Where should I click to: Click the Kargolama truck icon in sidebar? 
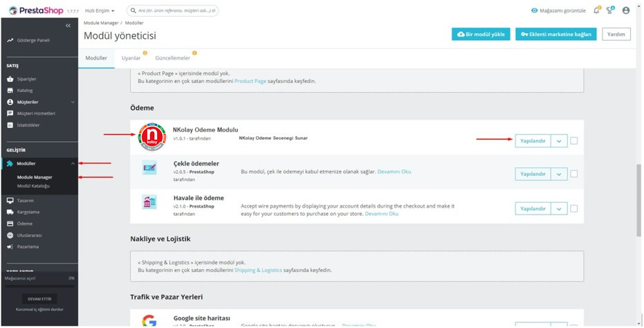pos(10,212)
